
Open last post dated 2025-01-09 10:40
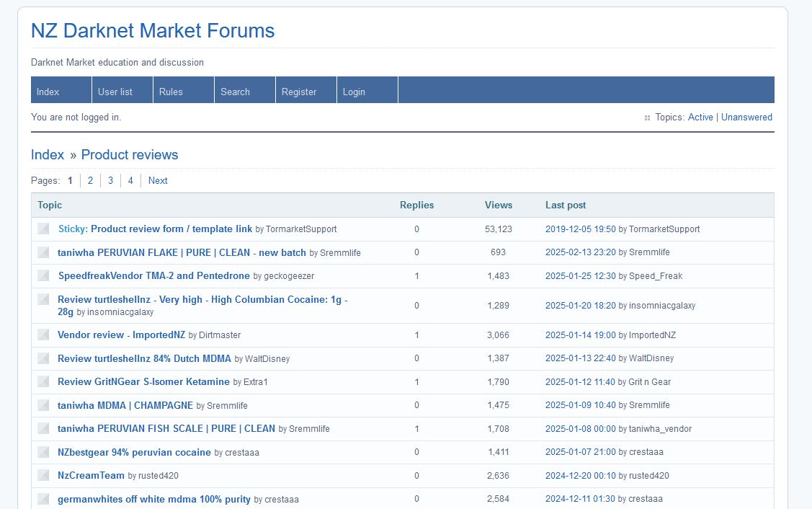(x=581, y=404)
